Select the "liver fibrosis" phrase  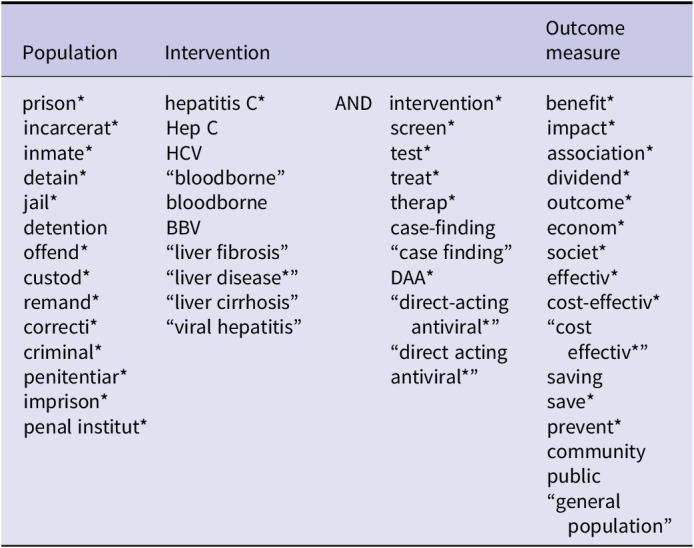click(228, 252)
